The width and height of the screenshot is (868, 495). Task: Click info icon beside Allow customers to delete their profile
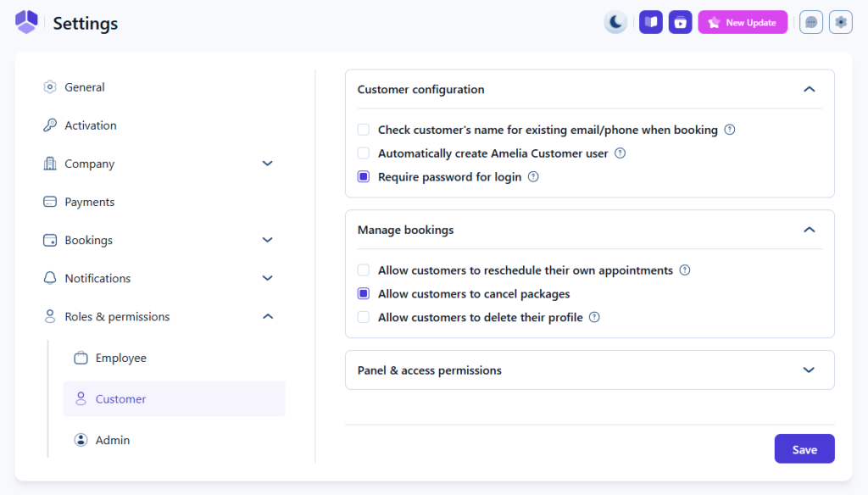[x=594, y=318]
